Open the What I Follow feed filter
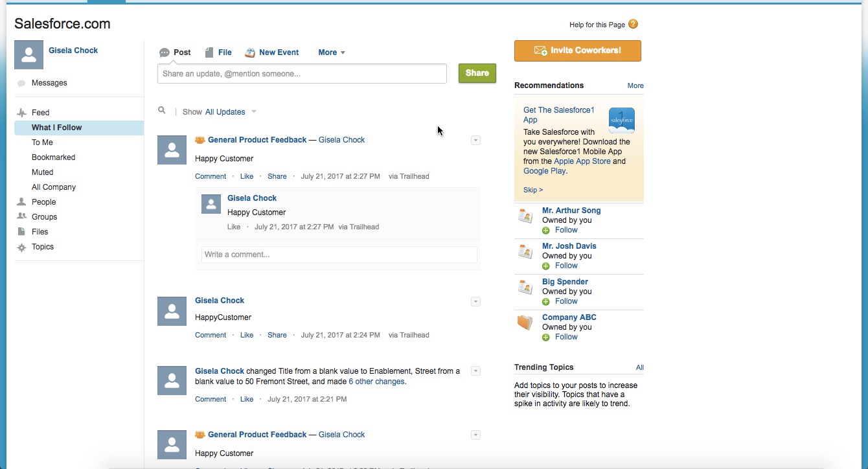The image size is (868, 469). click(79, 128)
